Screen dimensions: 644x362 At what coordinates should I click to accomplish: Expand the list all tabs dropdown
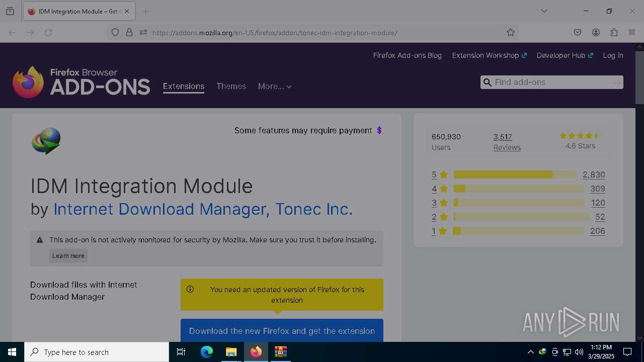coord(544,11)
